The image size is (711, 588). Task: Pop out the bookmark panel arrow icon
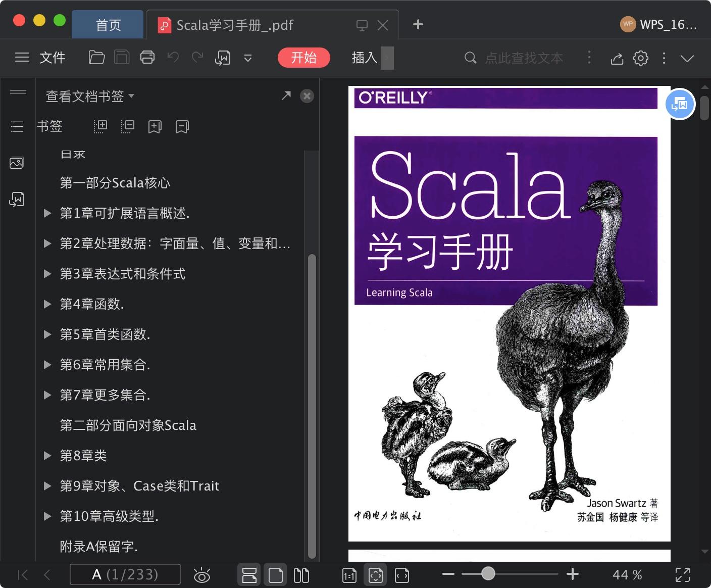[x=286, y=95]
